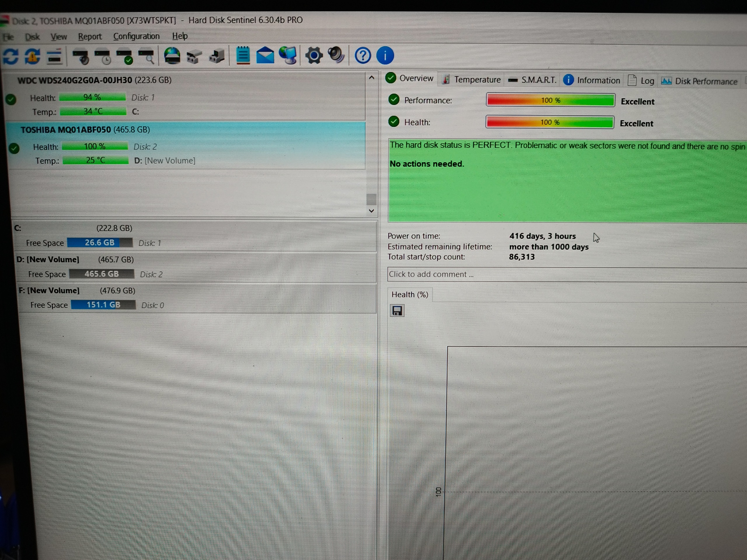Click the green status icon of the WDC disk

(x=11, y=99)
